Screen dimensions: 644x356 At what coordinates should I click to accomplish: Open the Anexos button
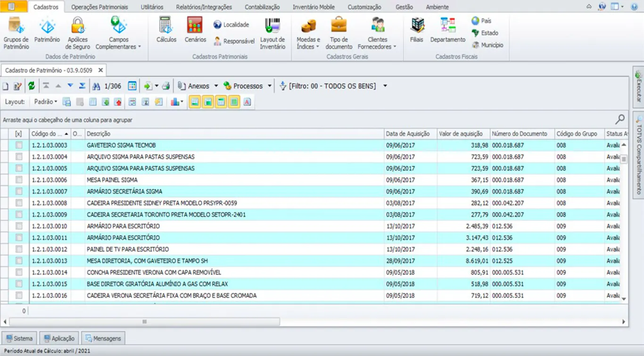point(194,86)
